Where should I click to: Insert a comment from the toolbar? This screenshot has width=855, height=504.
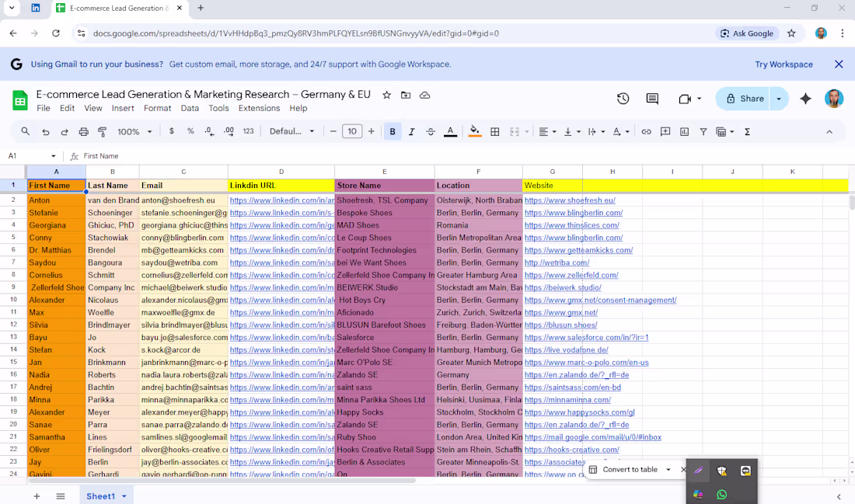(665, 131)
